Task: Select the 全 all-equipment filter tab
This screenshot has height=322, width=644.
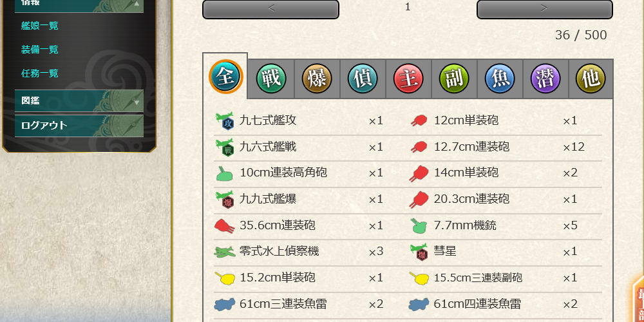Action: (226, 77)
